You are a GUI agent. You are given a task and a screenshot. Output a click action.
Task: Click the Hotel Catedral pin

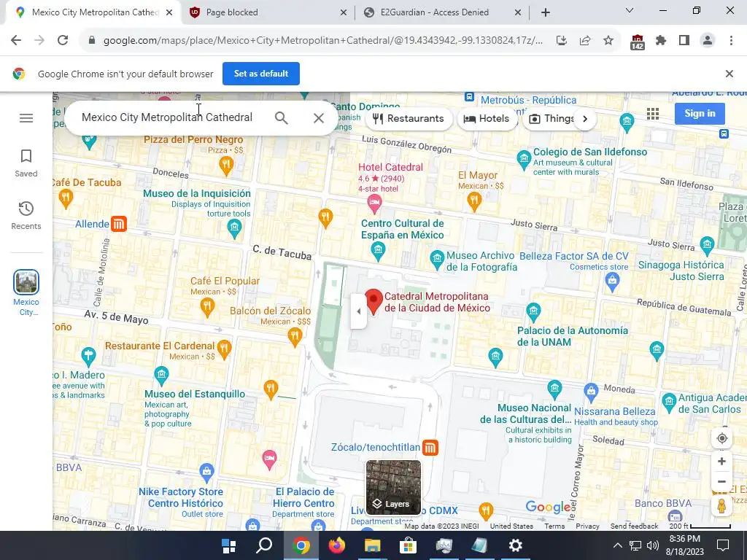point(374,204)
